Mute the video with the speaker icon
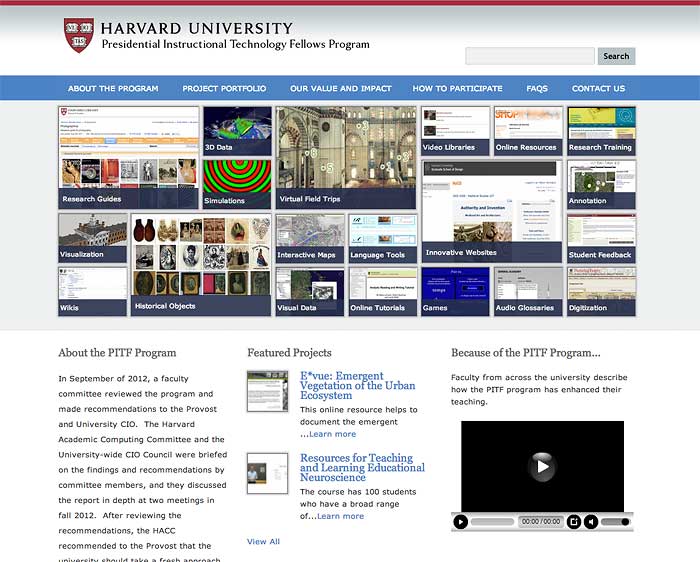700x562 pixels. 591,521
